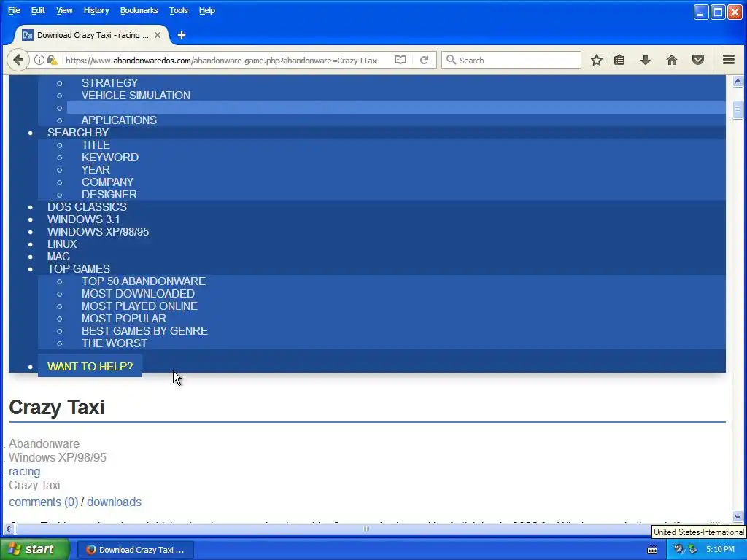Follow the racing genre link

(x=24, y=471)
